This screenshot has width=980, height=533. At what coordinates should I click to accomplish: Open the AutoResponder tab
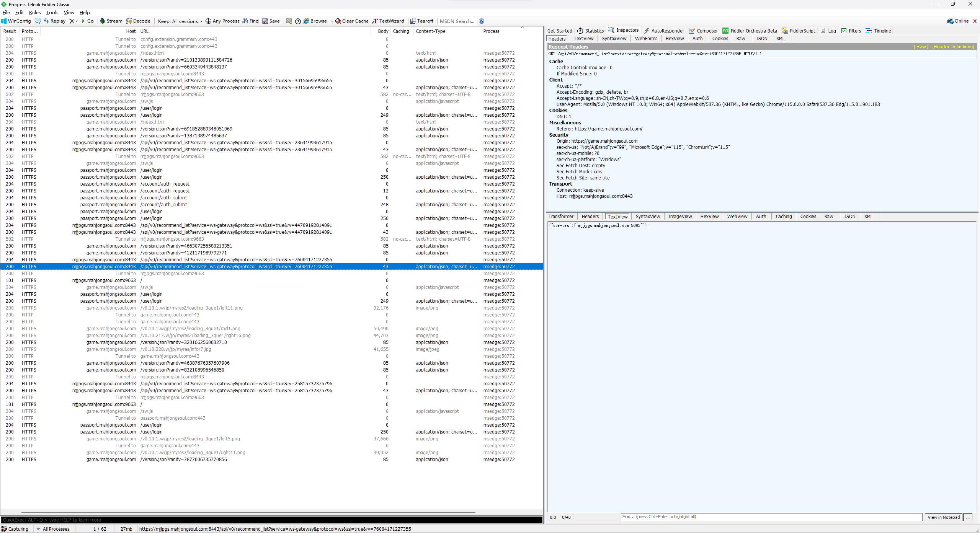click(x=664, y=31)
